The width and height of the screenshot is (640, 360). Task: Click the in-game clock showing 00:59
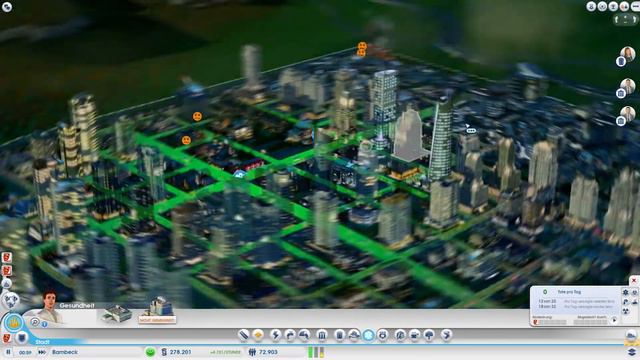tap(25, 352)
